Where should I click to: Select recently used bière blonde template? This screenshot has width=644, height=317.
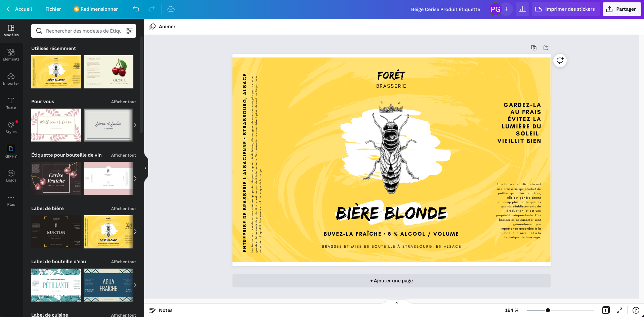[56, 72]
